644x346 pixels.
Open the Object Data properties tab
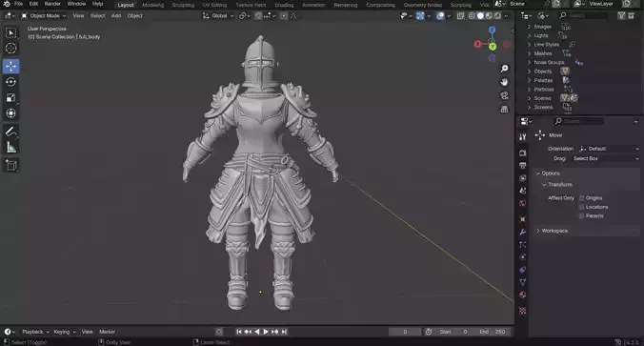tap(522, 282)
